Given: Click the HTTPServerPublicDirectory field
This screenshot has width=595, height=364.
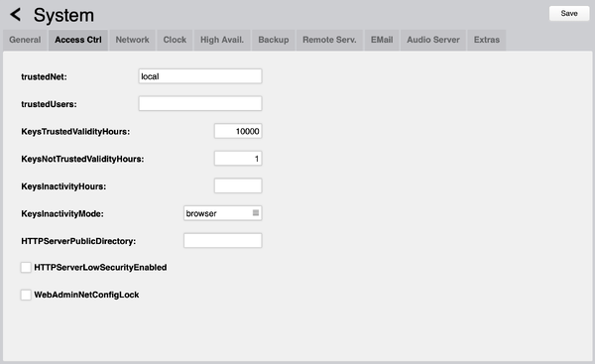Looking at the screenshot, I should click(223, 241).
